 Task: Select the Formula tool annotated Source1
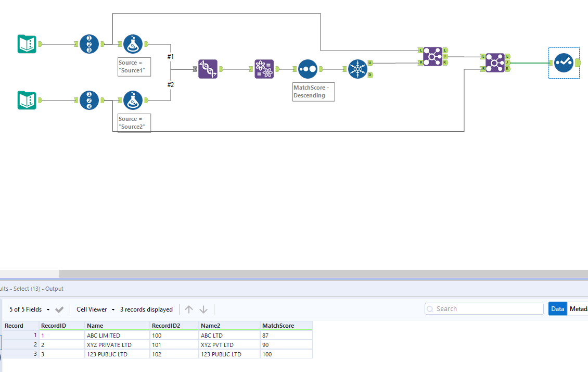click(x=133, y=44)
